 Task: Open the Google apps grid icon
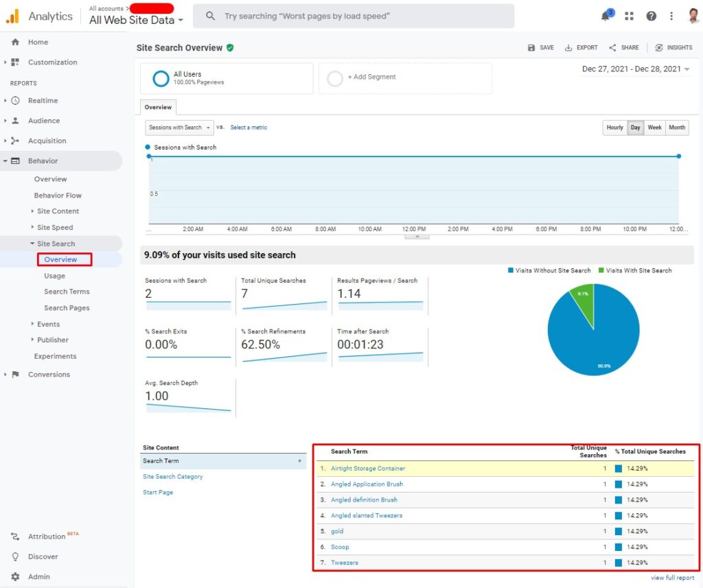pyautogui.click(x=629, y=16)
